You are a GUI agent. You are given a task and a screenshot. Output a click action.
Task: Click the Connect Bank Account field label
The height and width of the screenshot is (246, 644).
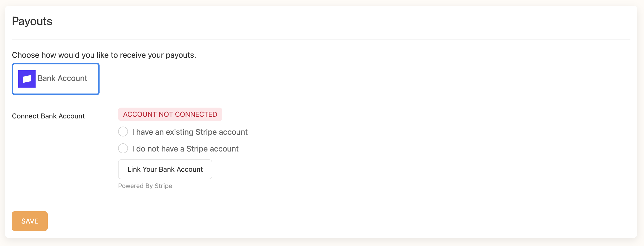click(48, 116)
